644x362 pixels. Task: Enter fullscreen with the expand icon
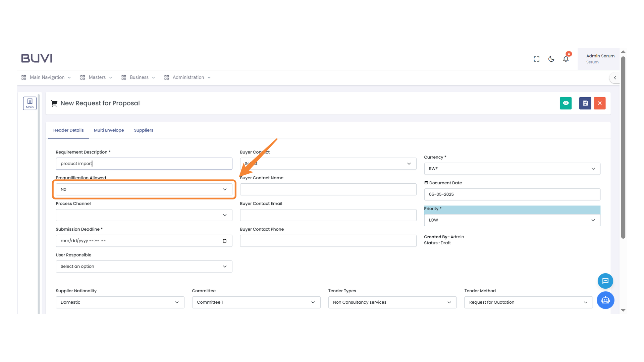536,59
